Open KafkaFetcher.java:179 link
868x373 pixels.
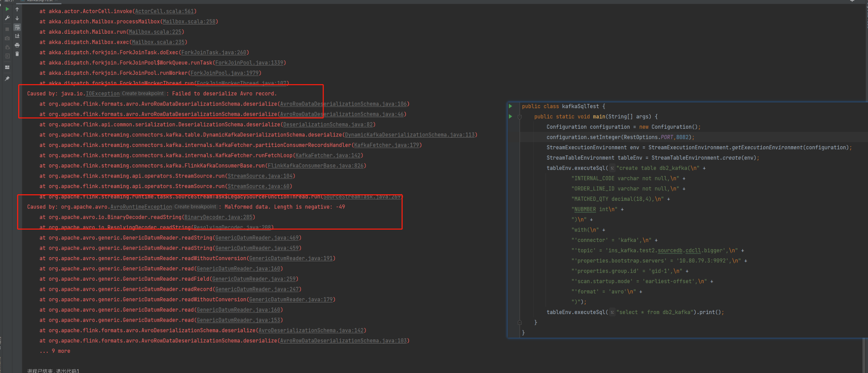387,145
